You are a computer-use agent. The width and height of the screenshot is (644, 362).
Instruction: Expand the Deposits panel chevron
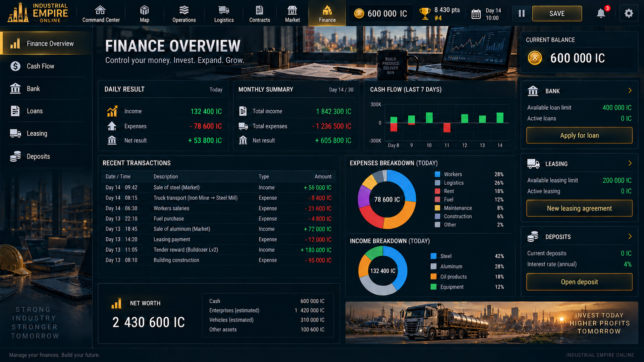[x=630, y=236]
